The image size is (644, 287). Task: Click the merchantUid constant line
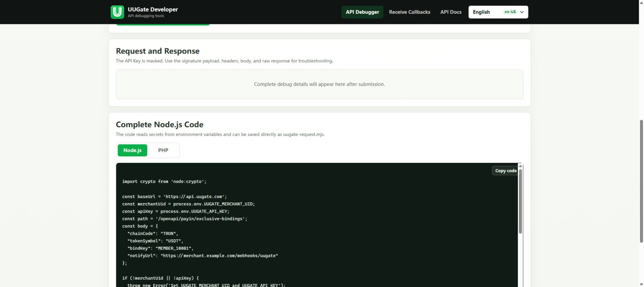coord(189,204)
